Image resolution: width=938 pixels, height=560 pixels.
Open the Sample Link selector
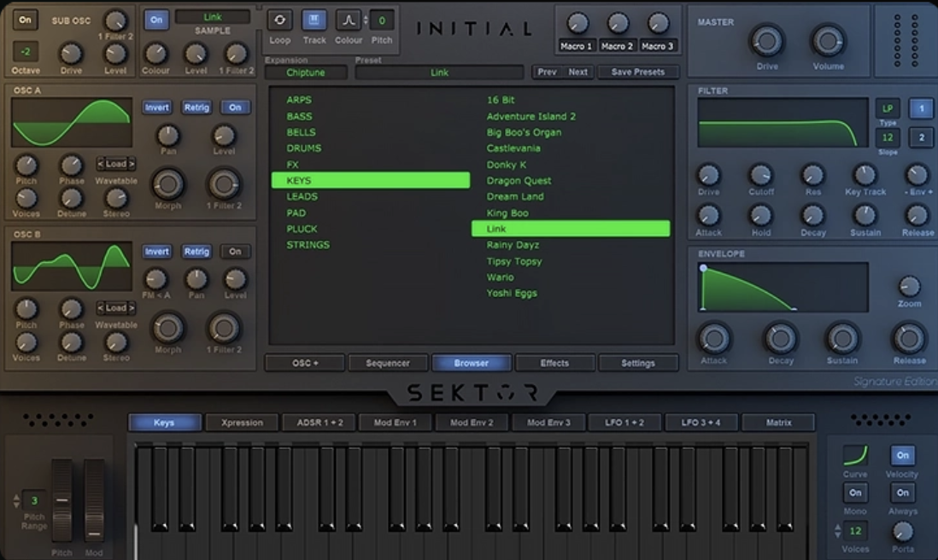(213, 17)
